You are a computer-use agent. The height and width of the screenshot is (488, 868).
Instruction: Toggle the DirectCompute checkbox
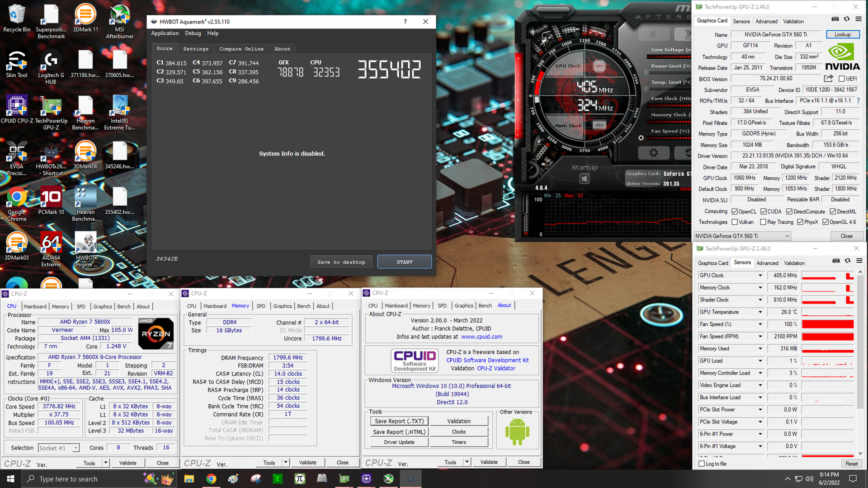point(789,211)
